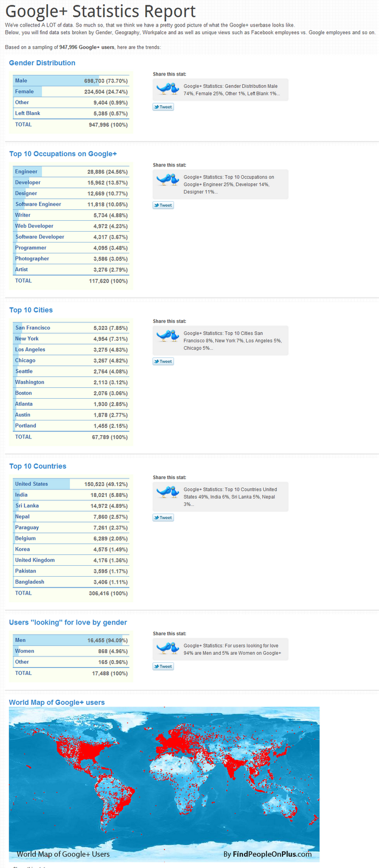Select the Chicago city row

[x=71, y=361]
